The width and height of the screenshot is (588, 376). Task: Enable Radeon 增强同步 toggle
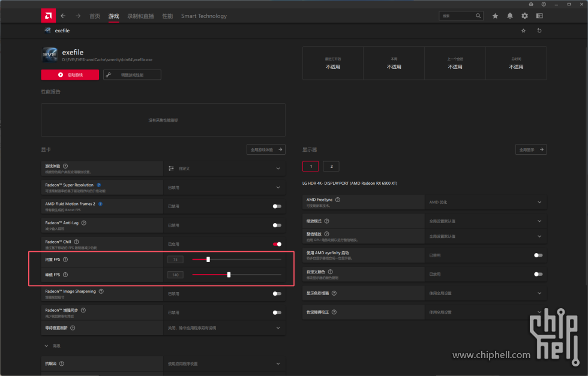[x=277, y=312]
